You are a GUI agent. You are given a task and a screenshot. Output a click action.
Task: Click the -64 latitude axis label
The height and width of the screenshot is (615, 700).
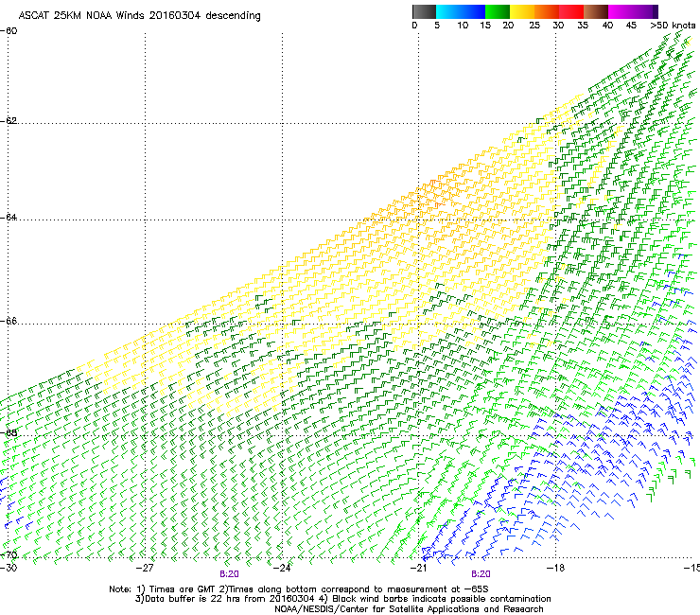click(x=9, y=218)
